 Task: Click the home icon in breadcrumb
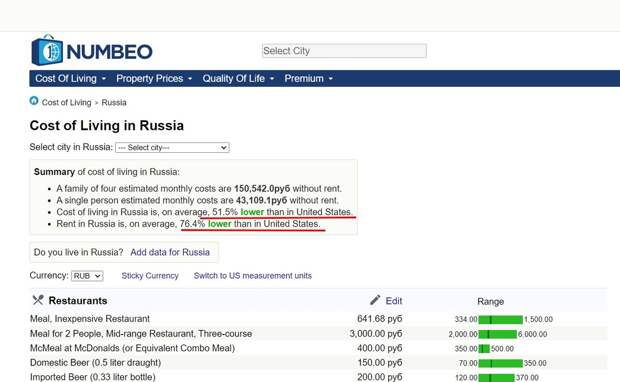click(34, 101)
